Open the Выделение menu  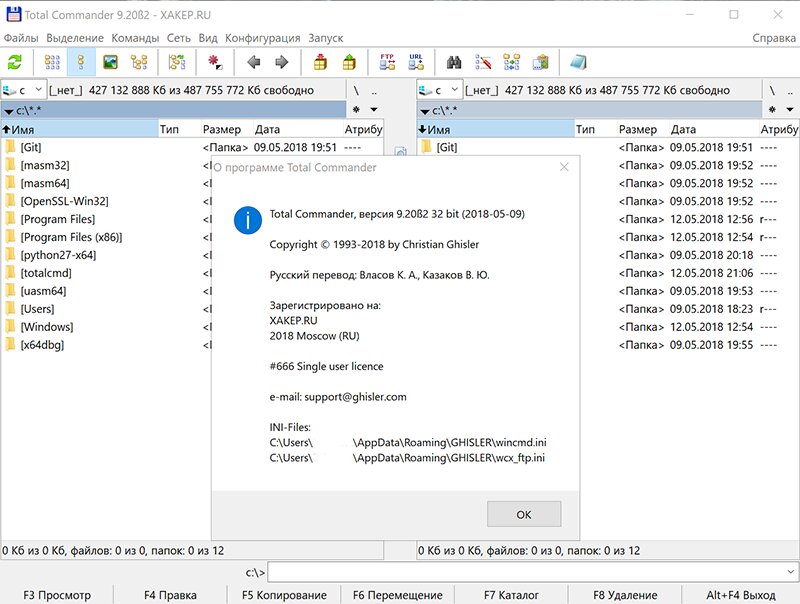75,38
